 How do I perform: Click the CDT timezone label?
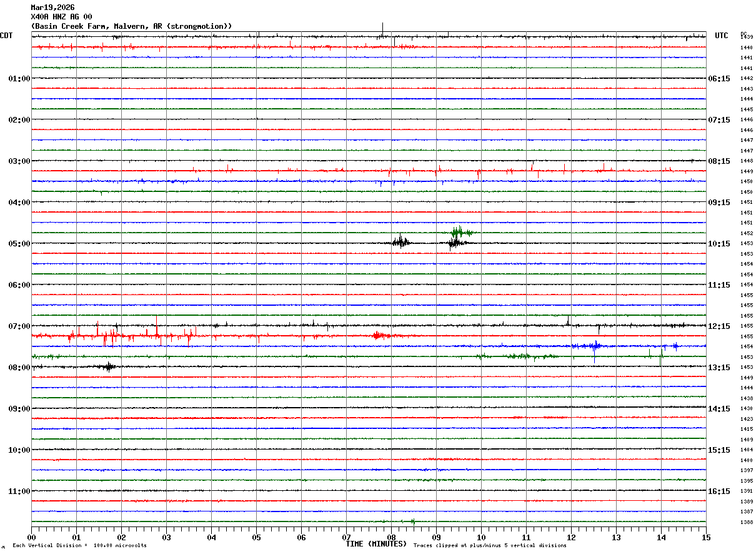(x=6, y=36)
